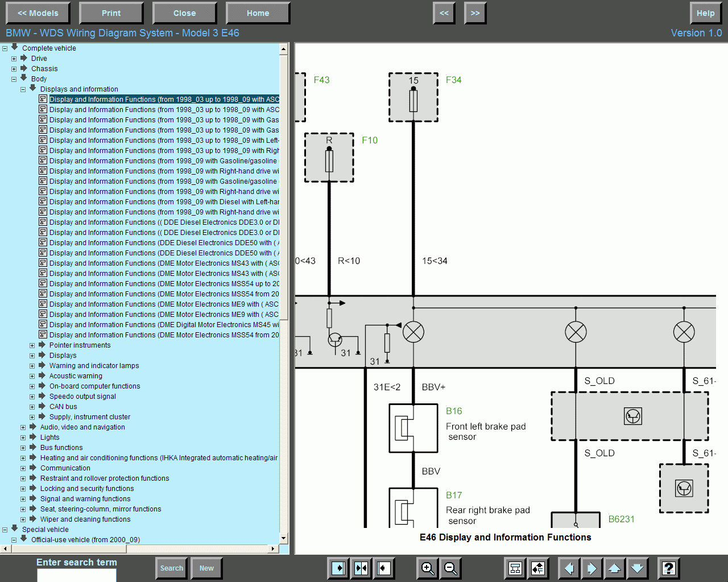Select Signal and warning functions item
Viewport: 728px width, 582px height.
[x=85, y=499]
